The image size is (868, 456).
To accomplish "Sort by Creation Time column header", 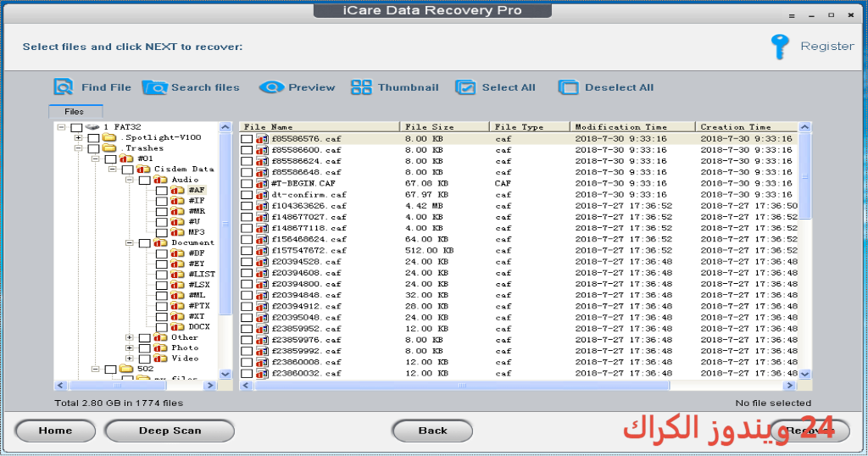I will 747,127.
